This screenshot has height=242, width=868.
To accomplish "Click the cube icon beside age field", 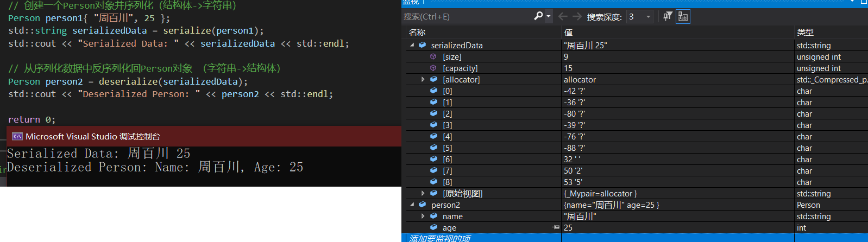I will point(433,228).
